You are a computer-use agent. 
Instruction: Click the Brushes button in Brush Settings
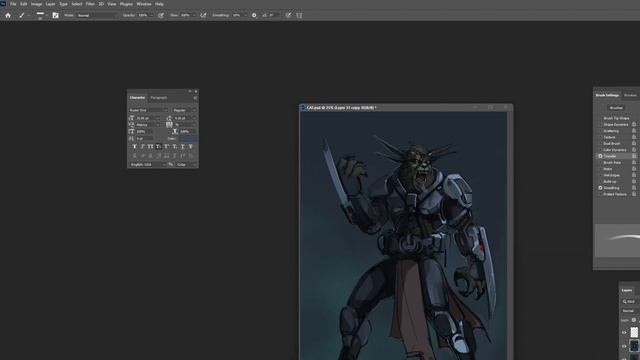pyautogui.click(x=616, y=108)
